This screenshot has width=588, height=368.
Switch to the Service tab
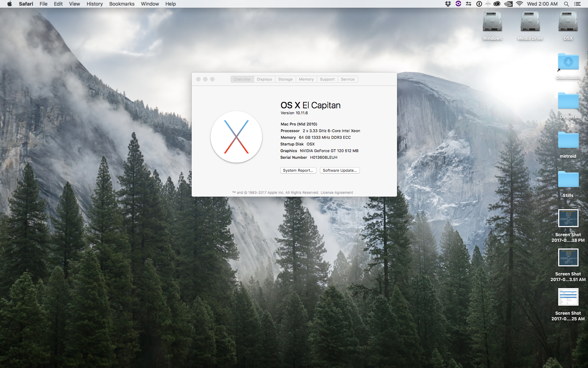[348, 79]
